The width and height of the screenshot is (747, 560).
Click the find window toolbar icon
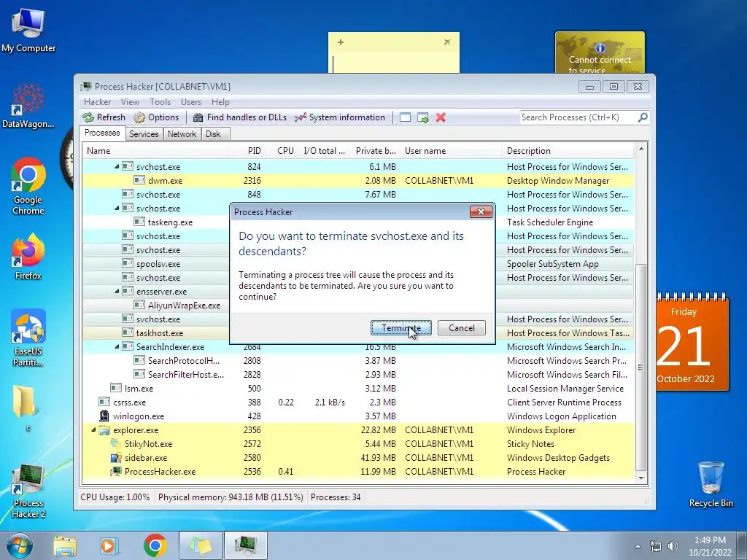[405, 117]
